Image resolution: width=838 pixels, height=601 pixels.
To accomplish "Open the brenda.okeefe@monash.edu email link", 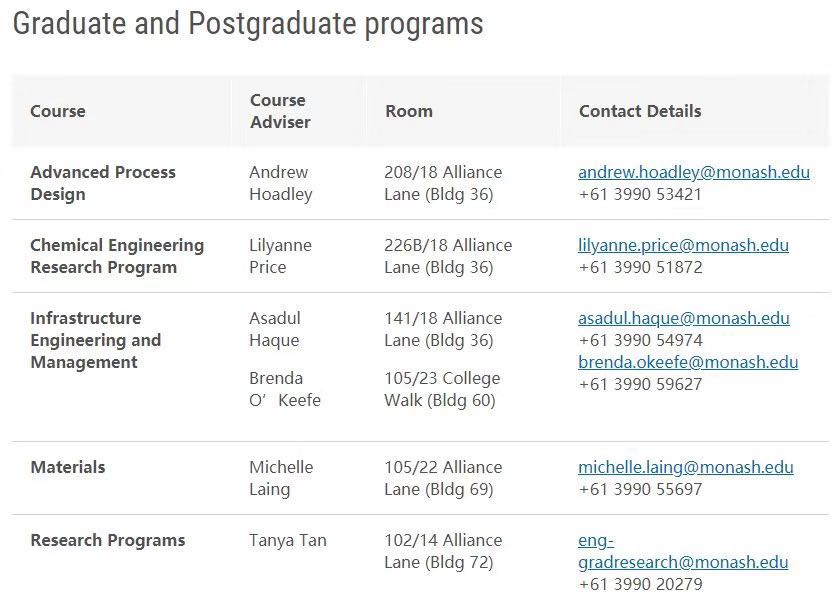I will [687, 362].
